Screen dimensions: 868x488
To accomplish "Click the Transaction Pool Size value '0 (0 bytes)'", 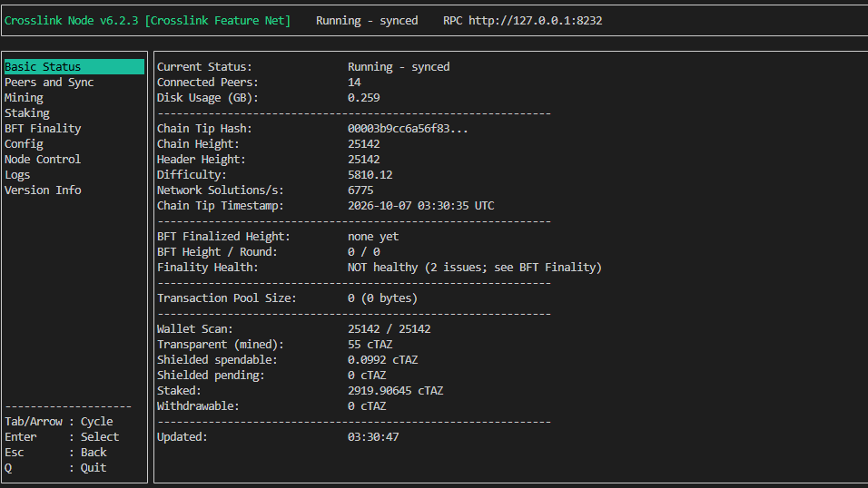I will click(382, 298).
